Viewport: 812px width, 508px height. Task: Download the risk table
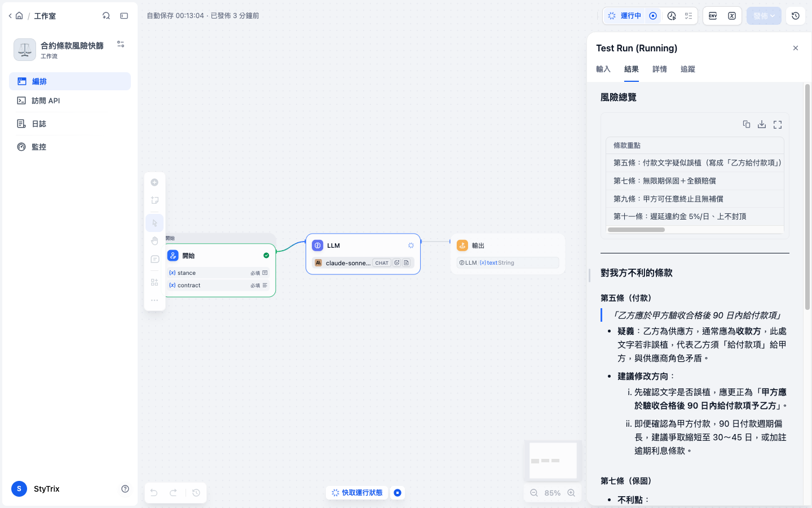pos(762,124)
